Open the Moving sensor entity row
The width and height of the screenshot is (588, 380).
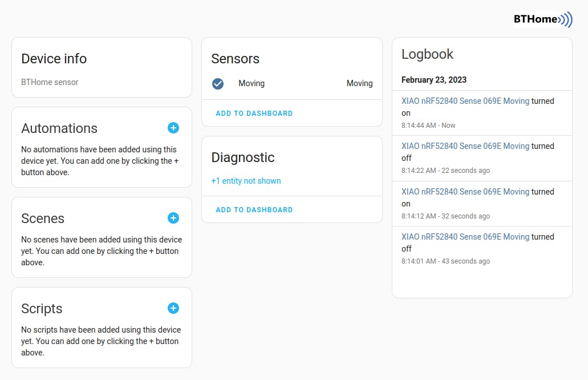pyautogui.click(x=252, y=83)
